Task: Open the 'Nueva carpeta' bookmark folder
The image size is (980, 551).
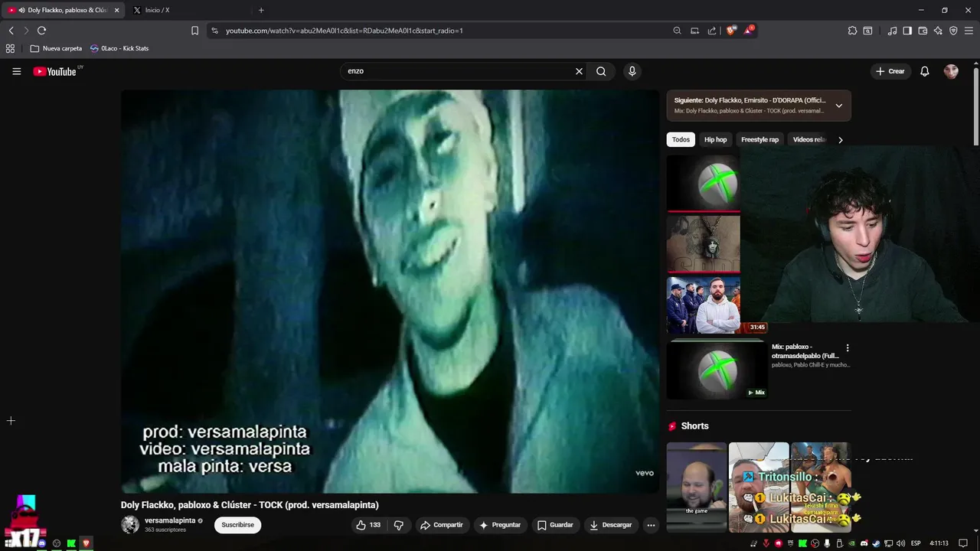Action: [x=56, y=48]
